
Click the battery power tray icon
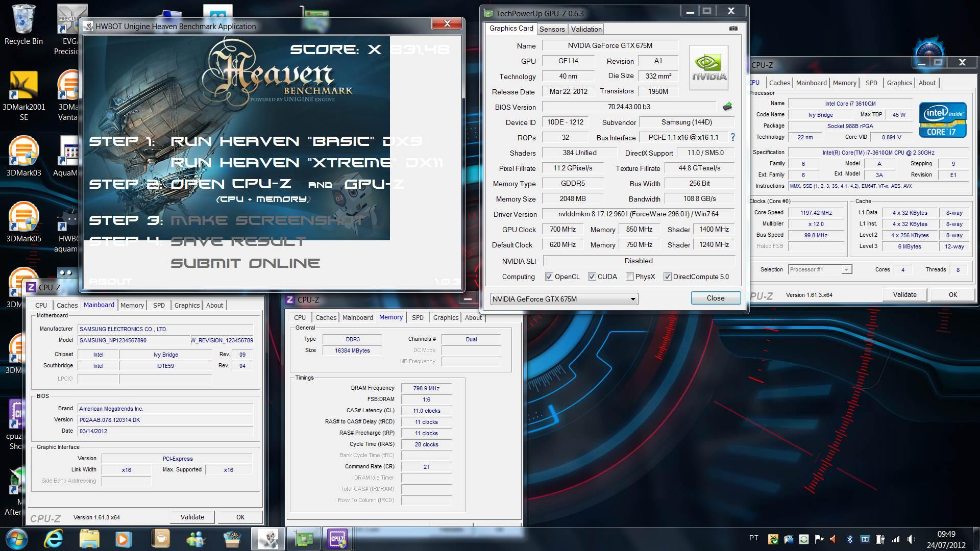[880, 539]
